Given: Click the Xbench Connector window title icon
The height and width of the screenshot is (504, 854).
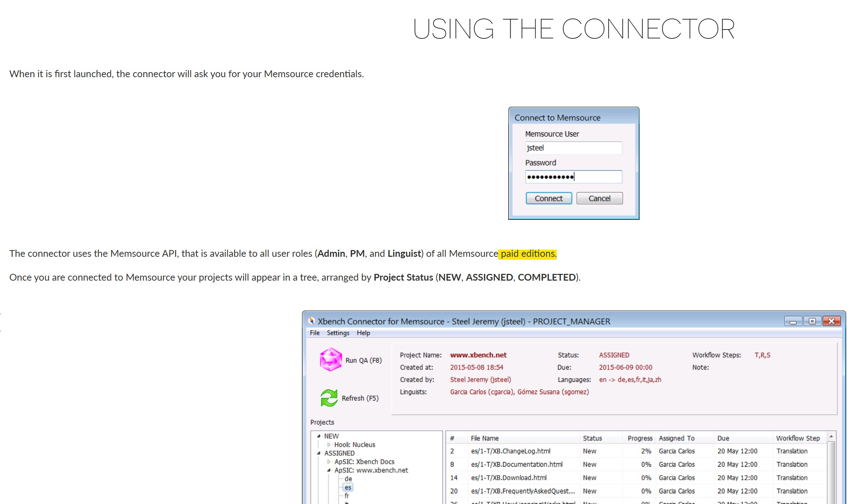Looking at the screenshot, I should tap(312, 321).
